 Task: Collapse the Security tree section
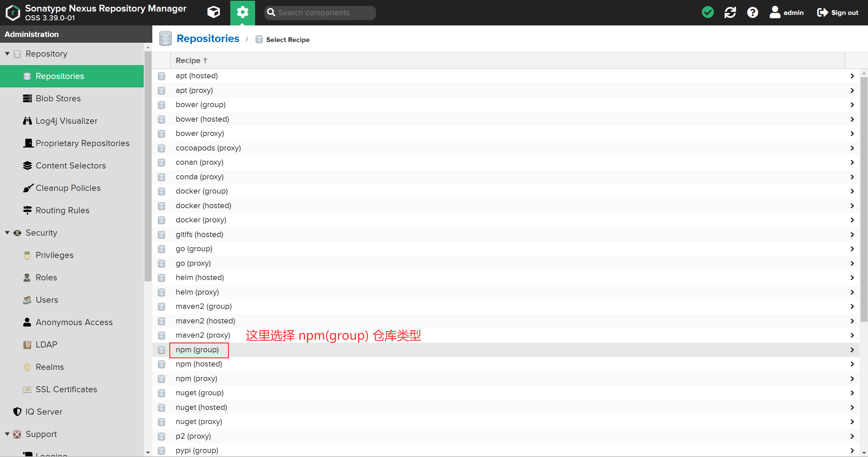[x=7, y=233]
